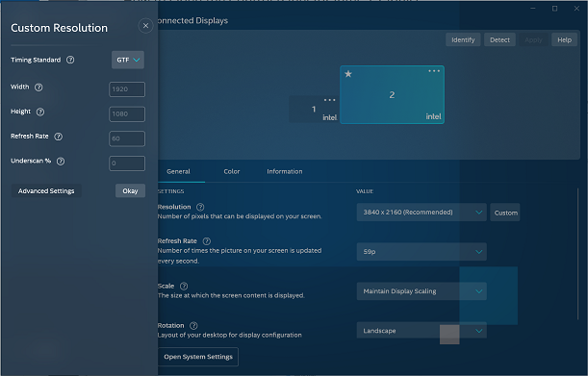Click the Identify displays button

[463, 39]
